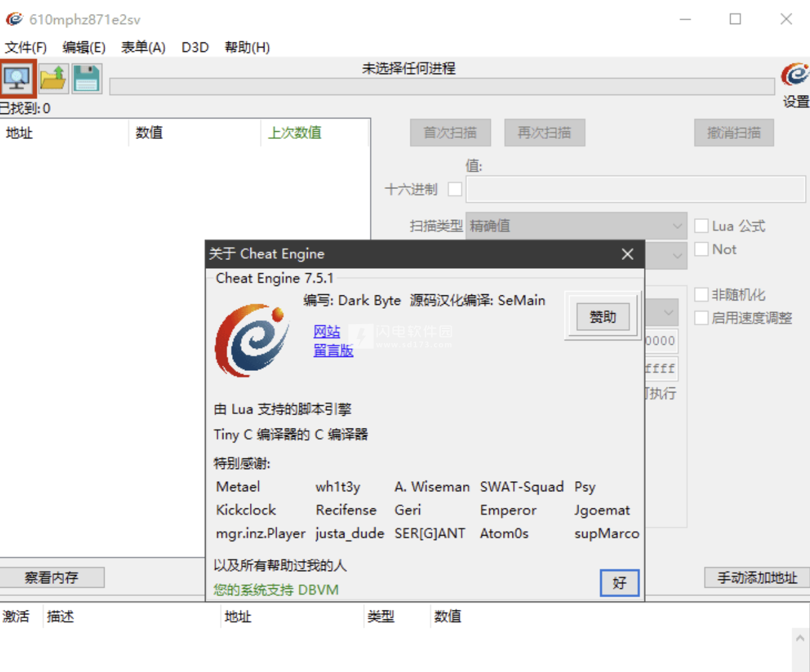
Task: Click into the 值 value input field
Action: coord(636,189)
